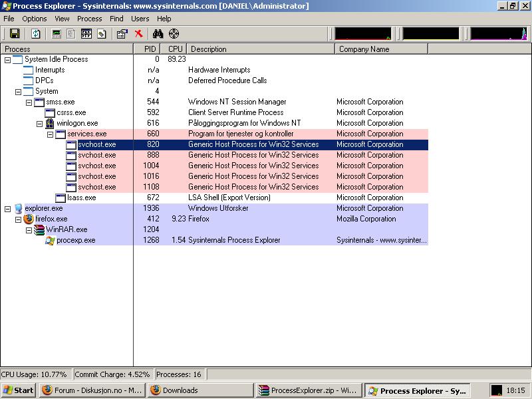Viewport: 532px width, 399px height.
Task: Click 'Mozilla Corporation' company cell
Action: 366,219
